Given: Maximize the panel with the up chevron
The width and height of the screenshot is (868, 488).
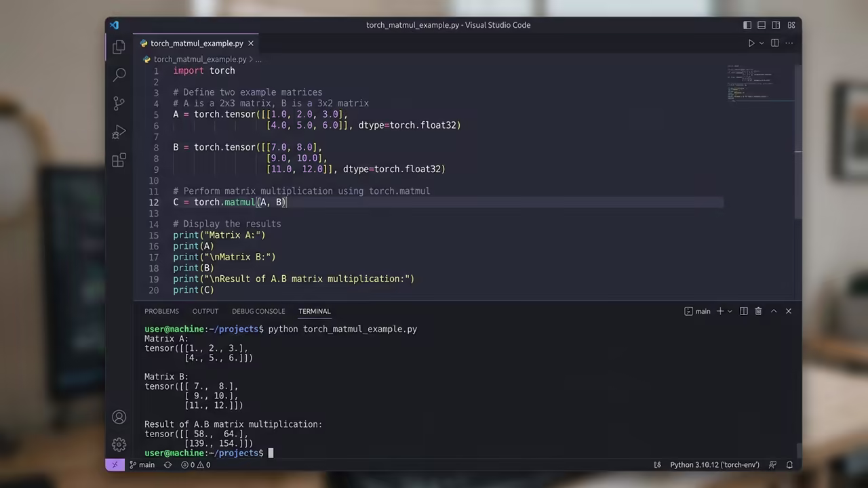Looking at the screenshot, I should point(774,311).
